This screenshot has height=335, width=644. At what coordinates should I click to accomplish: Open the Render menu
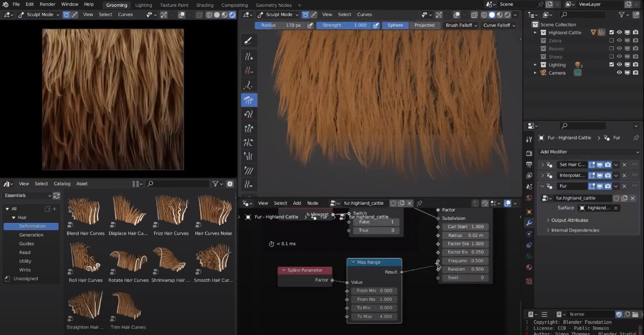(x=47, y=4)
